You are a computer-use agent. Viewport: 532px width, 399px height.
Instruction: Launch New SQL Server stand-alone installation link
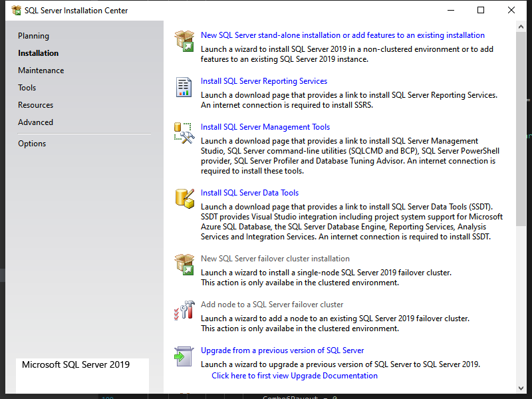342,35
